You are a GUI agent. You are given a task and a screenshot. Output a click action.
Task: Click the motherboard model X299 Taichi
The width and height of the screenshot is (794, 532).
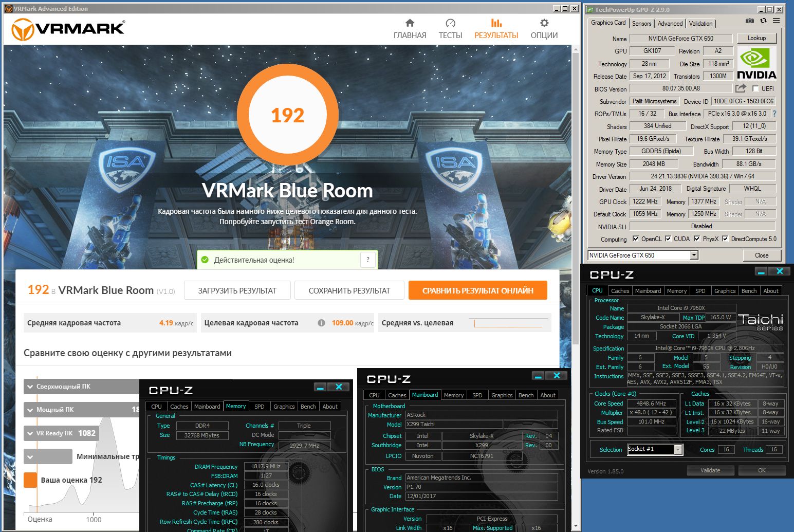coord(454,424)
